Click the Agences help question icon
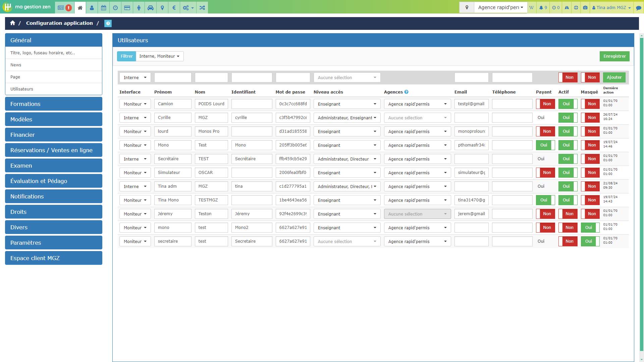The height and width of the screenshot is (362, 644). (x=406, y=92)
